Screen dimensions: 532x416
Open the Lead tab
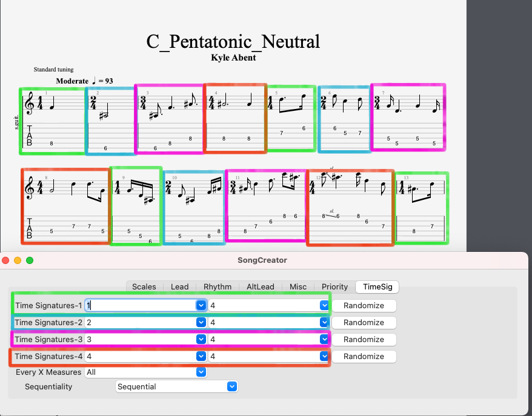click(x=179, y=286)
